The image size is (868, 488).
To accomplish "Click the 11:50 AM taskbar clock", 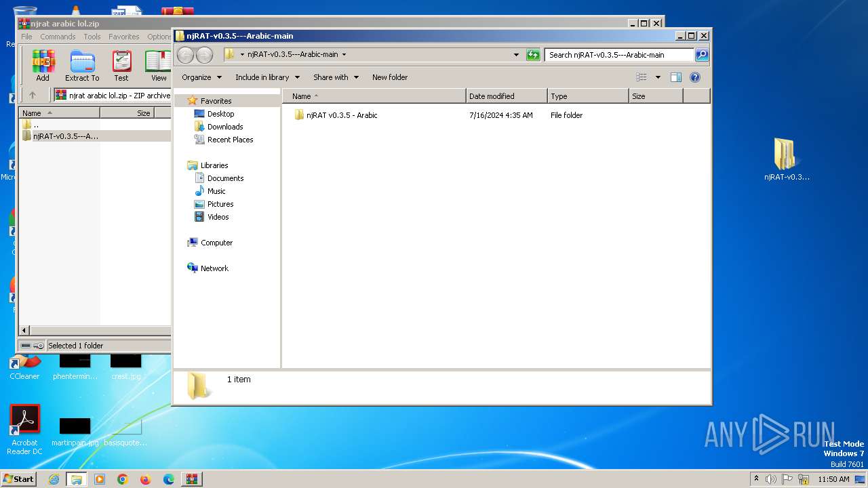I will coord(833,479).
